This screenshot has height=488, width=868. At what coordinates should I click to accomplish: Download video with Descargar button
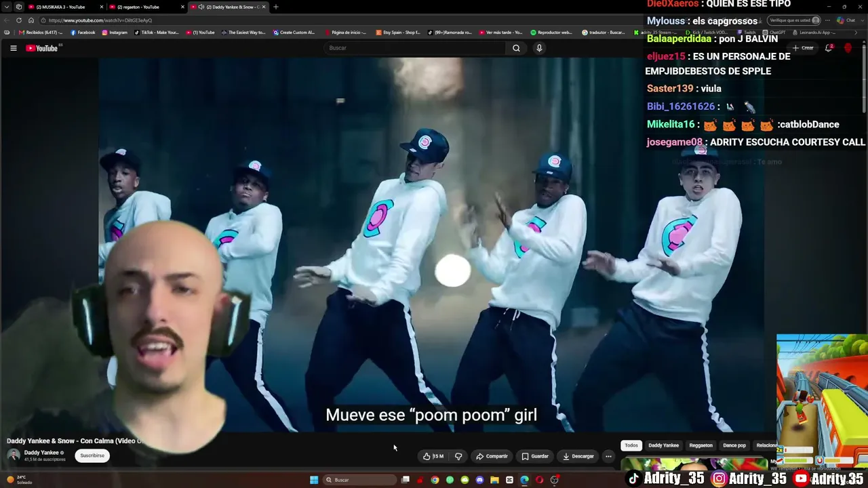[578, 456]
